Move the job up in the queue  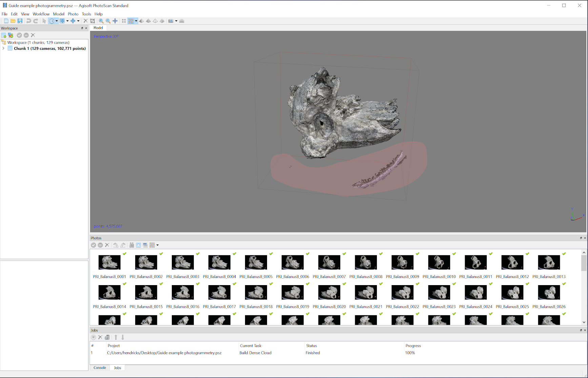[116, 337]
